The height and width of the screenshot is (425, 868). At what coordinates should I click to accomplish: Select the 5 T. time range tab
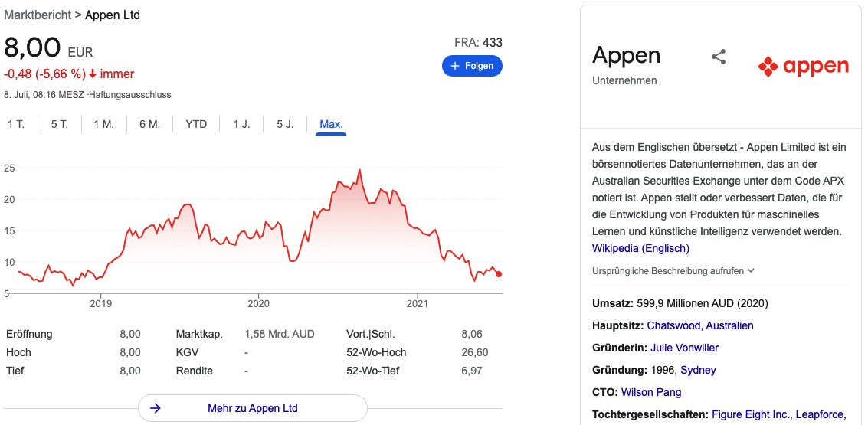(59, 125)
